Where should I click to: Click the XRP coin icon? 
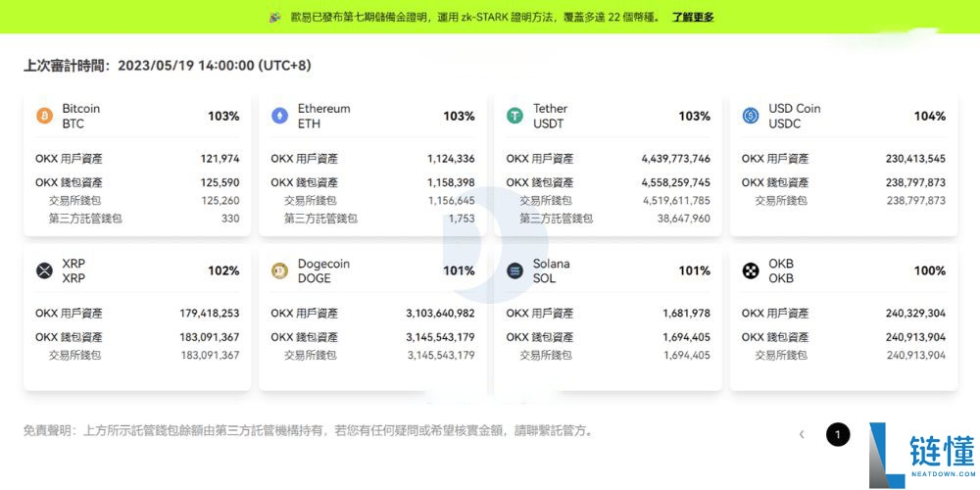click(x=44, y=270)
